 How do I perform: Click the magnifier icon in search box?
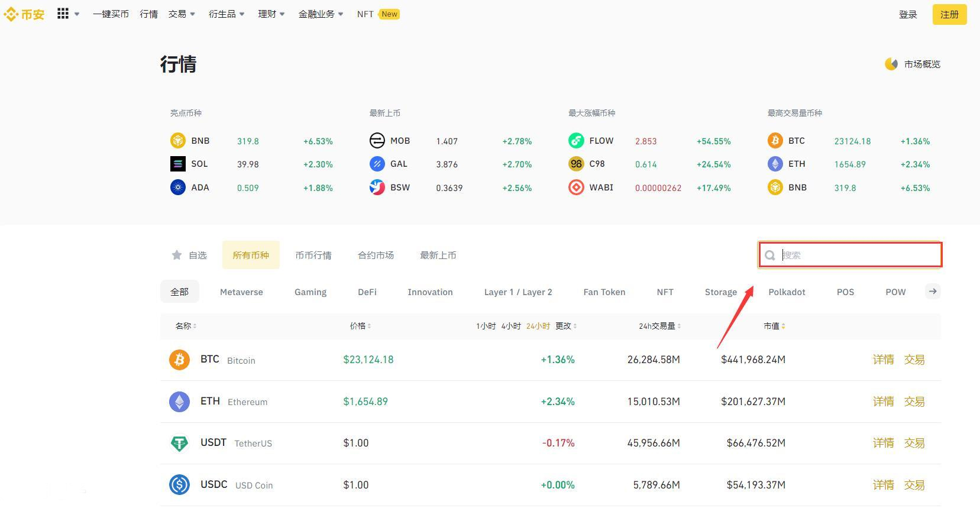(769, 255)
